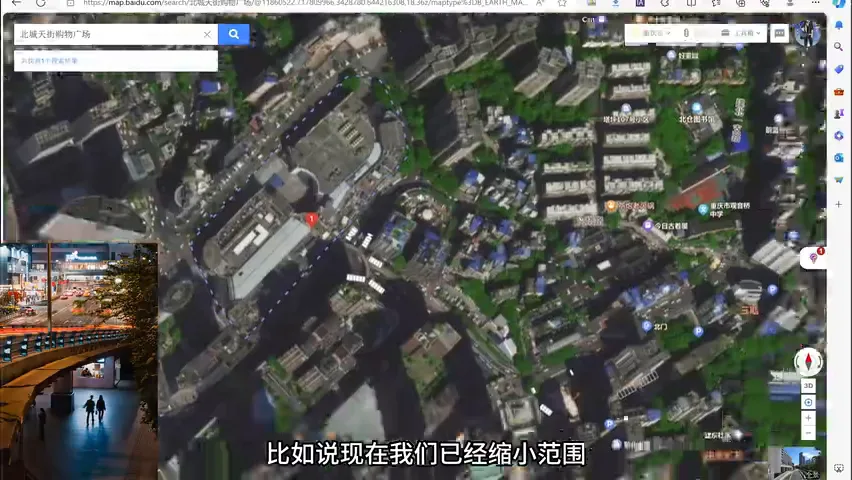Open Edge sidebar notifications bell
852x480 pixels.
pos(838,25)
